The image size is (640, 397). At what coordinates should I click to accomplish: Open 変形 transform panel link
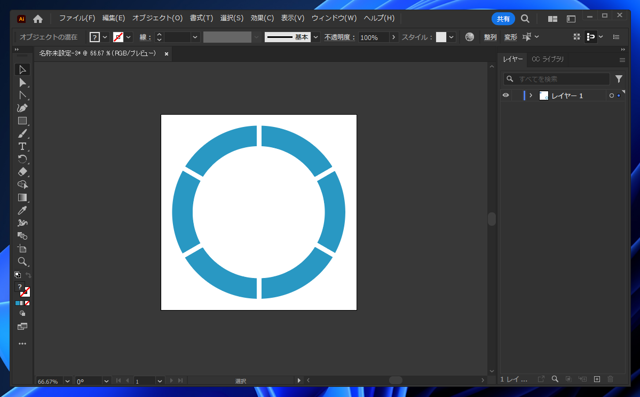(510, 37)
